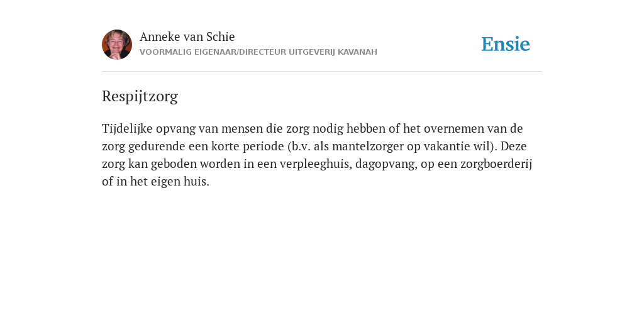
Task: Click the word "Tijdelijke" starting the definition
Action: (x=127, y=129)
